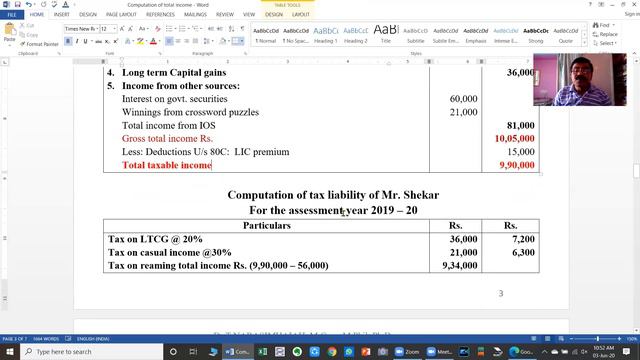
Task: Open font color dropdown arrow
Action: (x=159, y=41)
